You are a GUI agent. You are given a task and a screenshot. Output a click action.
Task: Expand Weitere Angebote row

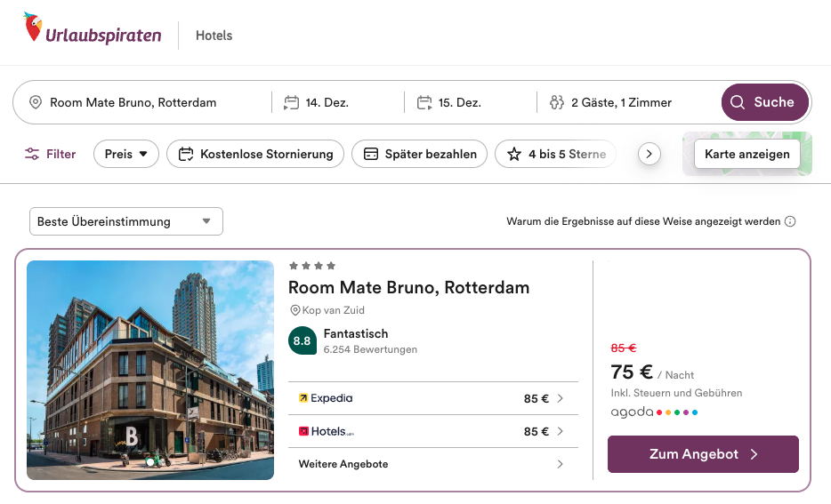point(432,464)
